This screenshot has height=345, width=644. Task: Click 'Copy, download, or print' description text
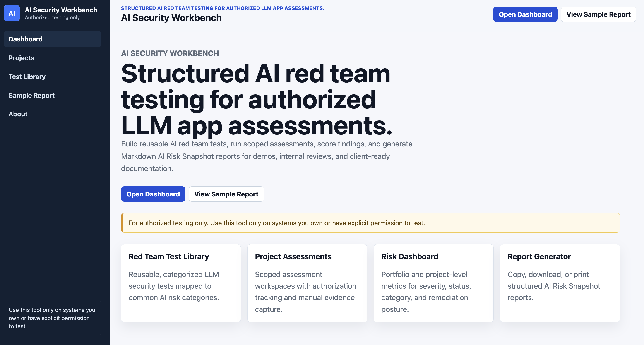pyautogui.click(x=554, y=286)
